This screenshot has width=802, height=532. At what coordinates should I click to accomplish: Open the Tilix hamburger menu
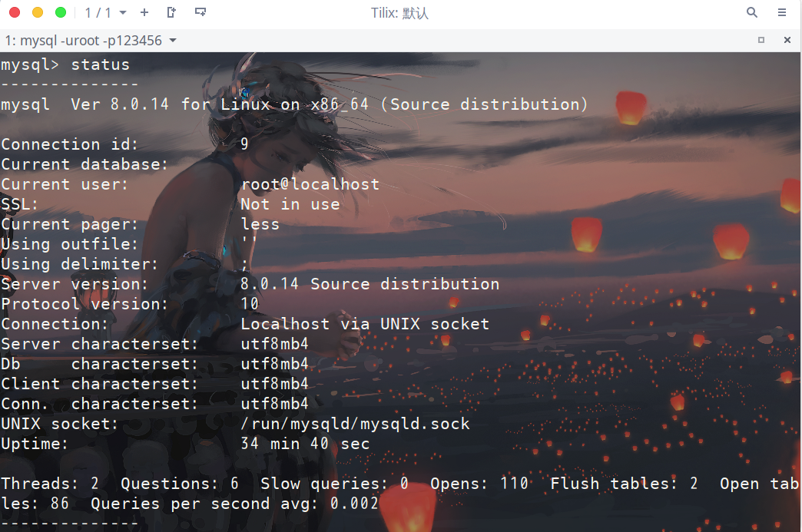[x=782, y=12]
